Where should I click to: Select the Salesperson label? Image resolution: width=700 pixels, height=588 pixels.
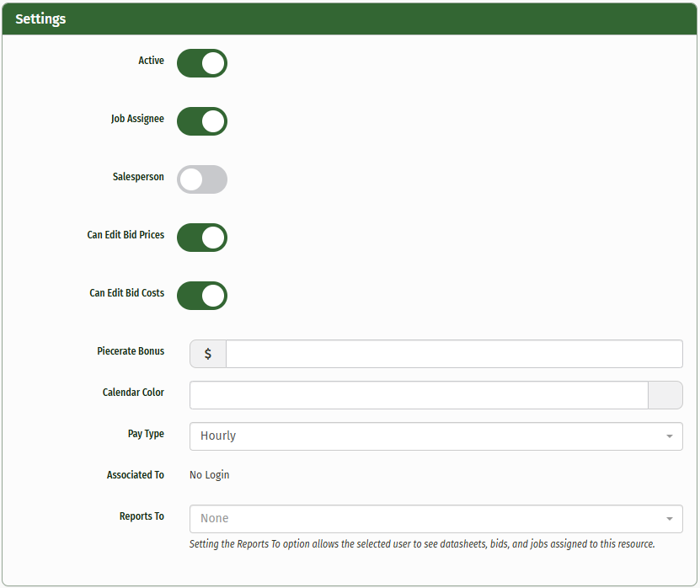(x=138, y=177)
